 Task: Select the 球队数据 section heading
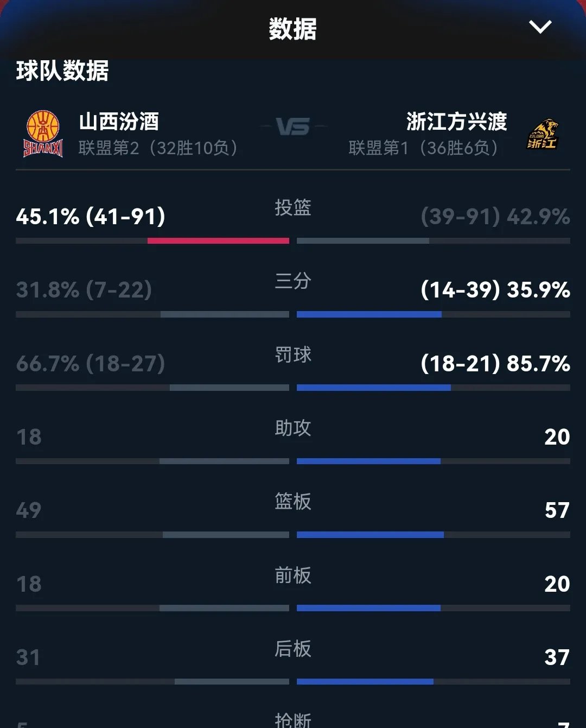tap(62, 71)
